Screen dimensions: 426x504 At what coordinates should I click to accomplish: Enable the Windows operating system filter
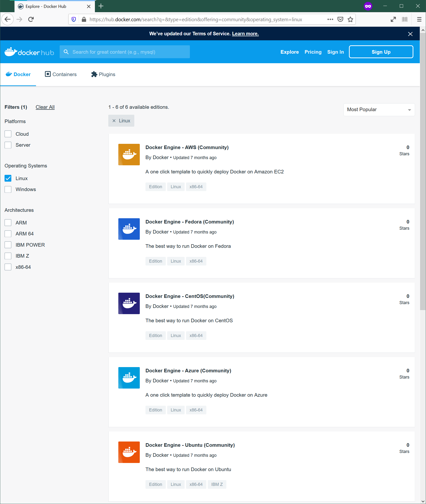8,189
